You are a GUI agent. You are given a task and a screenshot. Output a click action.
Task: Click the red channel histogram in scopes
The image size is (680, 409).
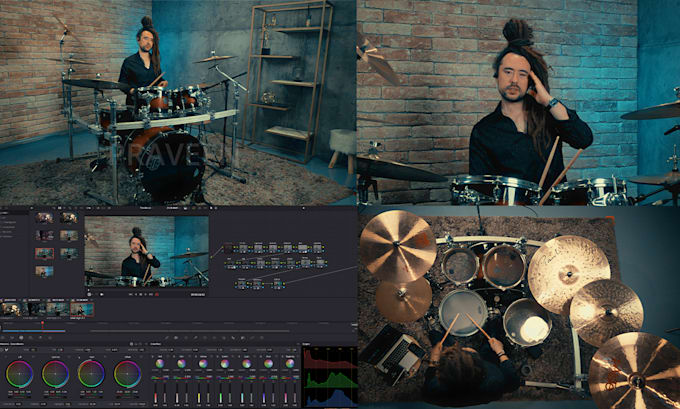pos(330,358)
